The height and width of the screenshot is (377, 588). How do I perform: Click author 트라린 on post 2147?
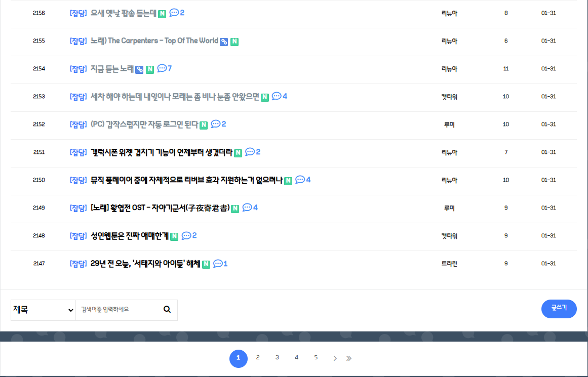coord(449,264)
